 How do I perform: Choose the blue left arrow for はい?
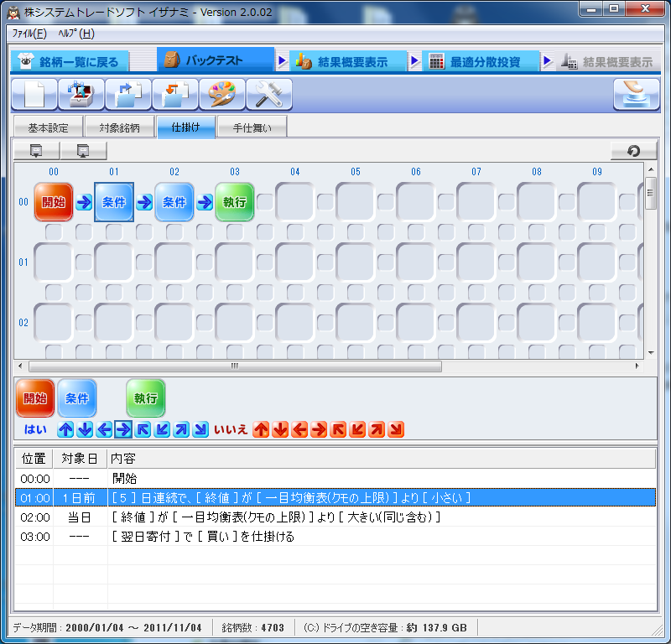tap(104, 429)
